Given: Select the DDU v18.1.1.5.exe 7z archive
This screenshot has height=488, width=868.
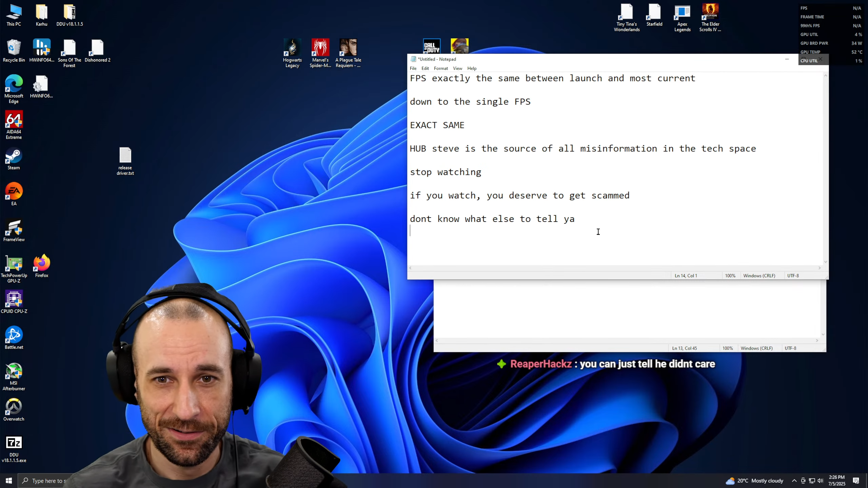Looking at the screenshot, I should [x=14, y=449].
